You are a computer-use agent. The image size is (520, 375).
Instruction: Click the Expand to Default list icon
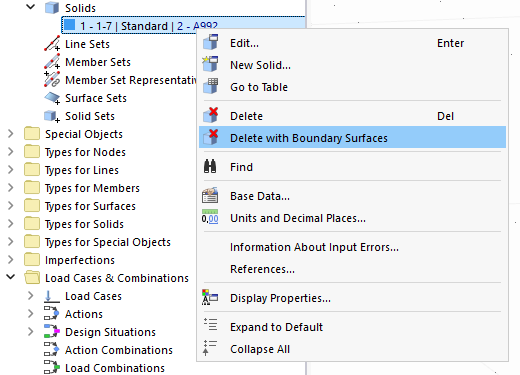pos(211,324)
